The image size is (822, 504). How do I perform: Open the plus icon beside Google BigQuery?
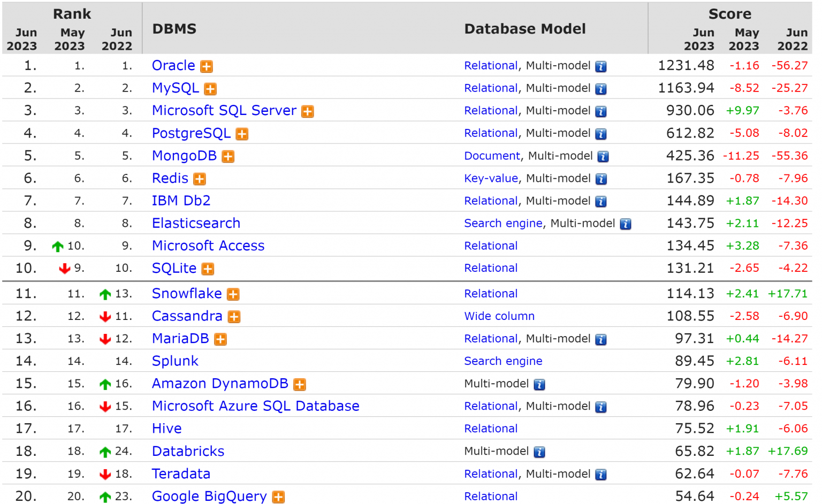click(278, 497)
